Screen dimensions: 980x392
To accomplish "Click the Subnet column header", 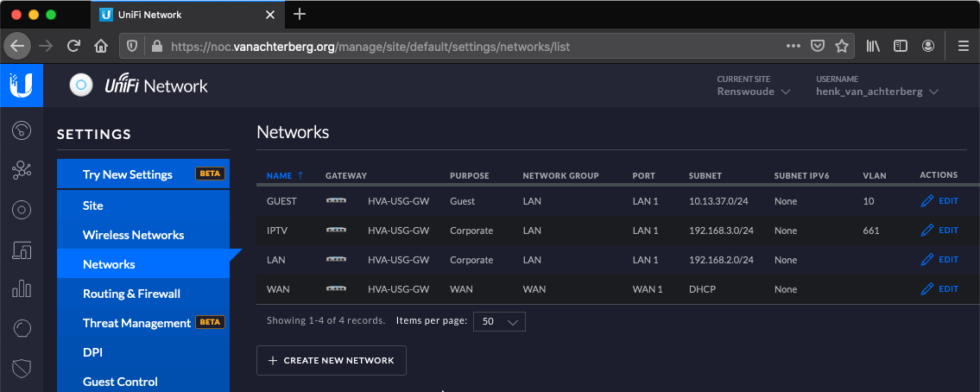I will coord(705,175).
